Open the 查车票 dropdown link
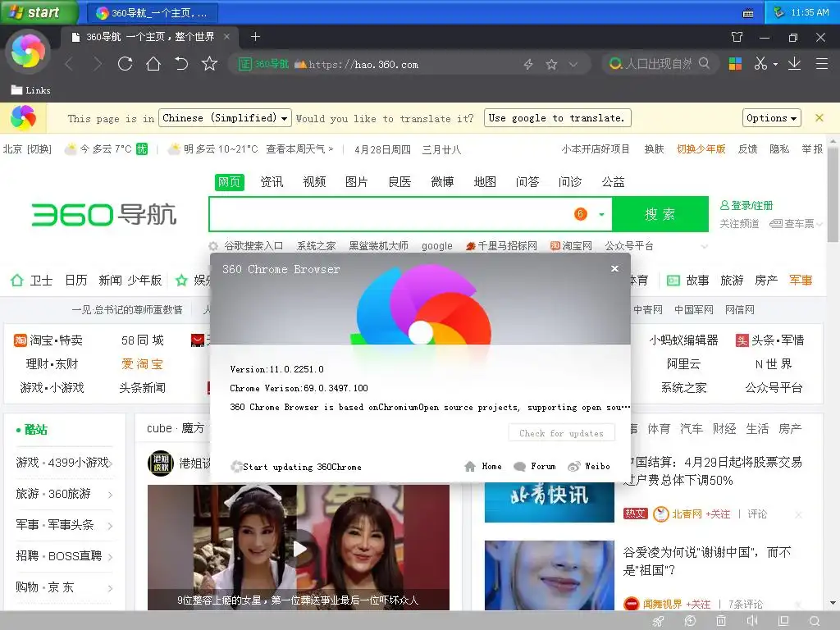 click(x=796, y=223)
